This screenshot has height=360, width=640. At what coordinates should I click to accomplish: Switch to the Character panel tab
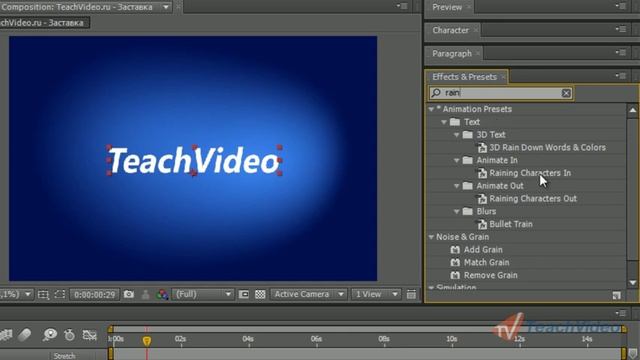pyautogui.click(x=450, y=30)
